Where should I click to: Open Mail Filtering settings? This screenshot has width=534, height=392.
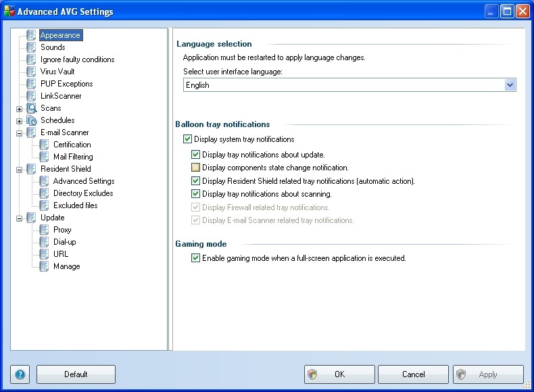[x=73, y=157]
